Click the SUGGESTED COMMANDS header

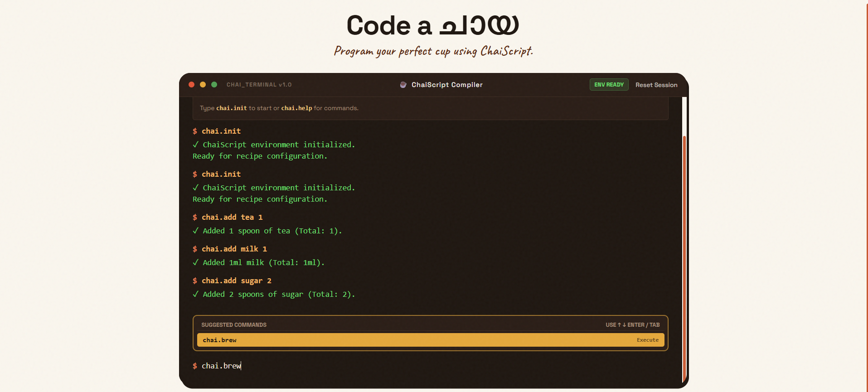[234, 325]
